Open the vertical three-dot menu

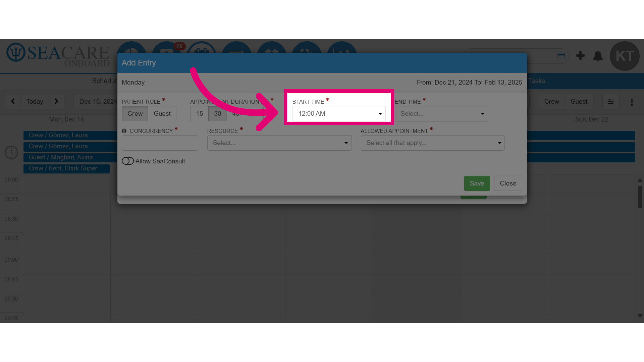[x=632, y=102]
